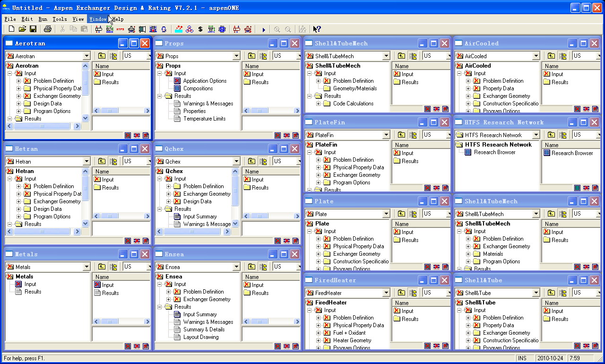This screenshot has height=364, width=605.
Task: Click the up-folder icon in the Aerotran window
Action: click(x=102, y=56)
